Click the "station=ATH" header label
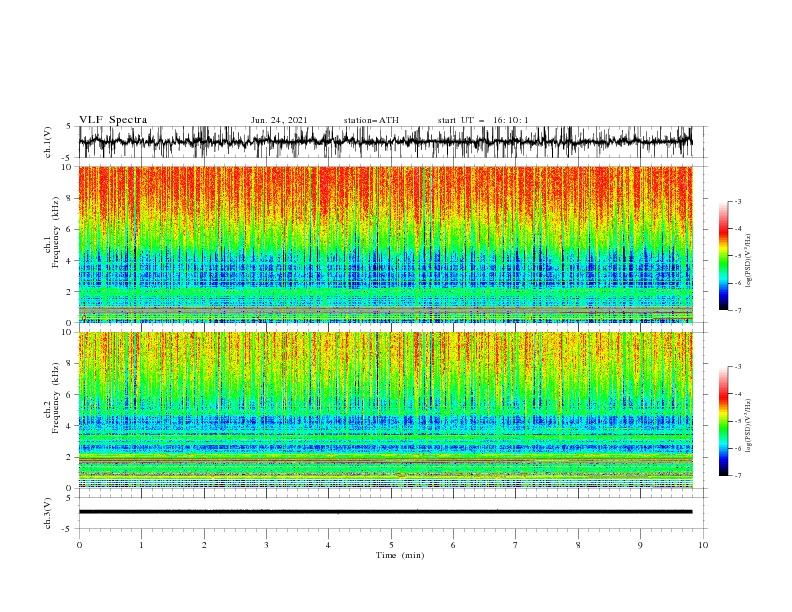Screen dimensions: 792x612 (371, 120)
